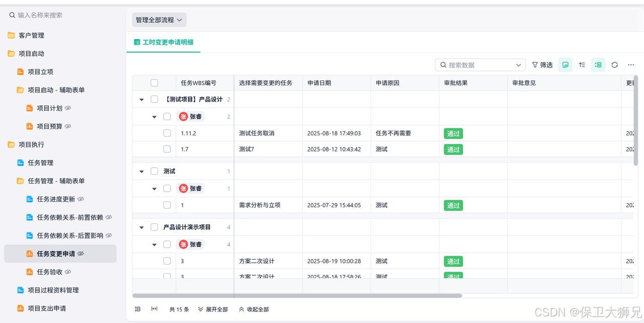Select 任务变更申请 in the sidebar
The image size is (644, 323).
tap(60, 254)
